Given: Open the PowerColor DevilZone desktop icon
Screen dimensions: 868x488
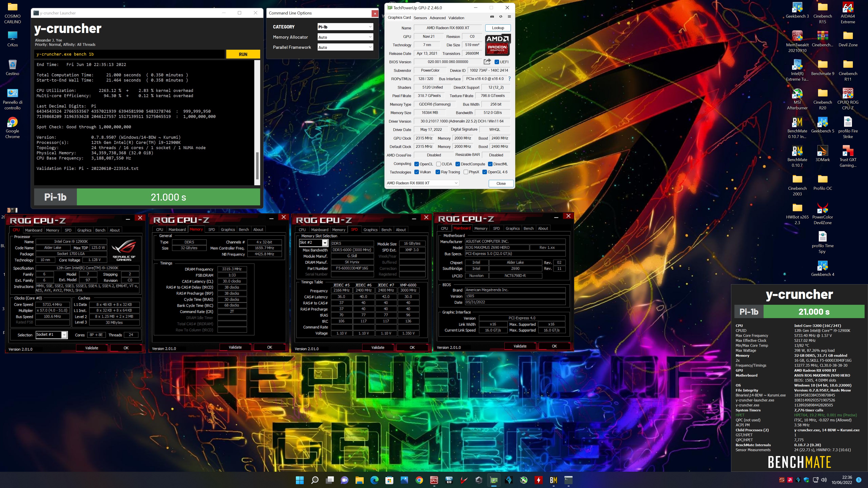Looking at the screenshot, I should tap(823, 213).
